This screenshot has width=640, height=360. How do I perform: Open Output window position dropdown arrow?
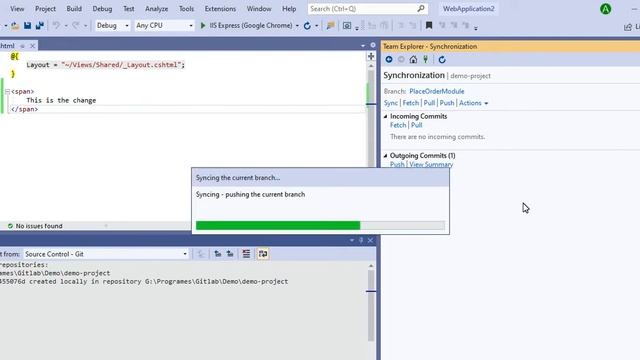pyautogui.click(x=352, y=240)
